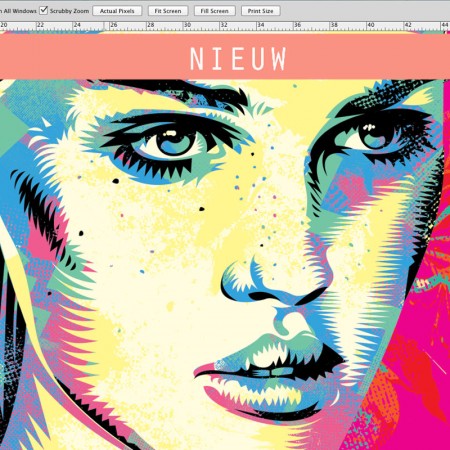Toggle the Scrubby Zoom checkbox
450x450 pixels.
point(44,10)
